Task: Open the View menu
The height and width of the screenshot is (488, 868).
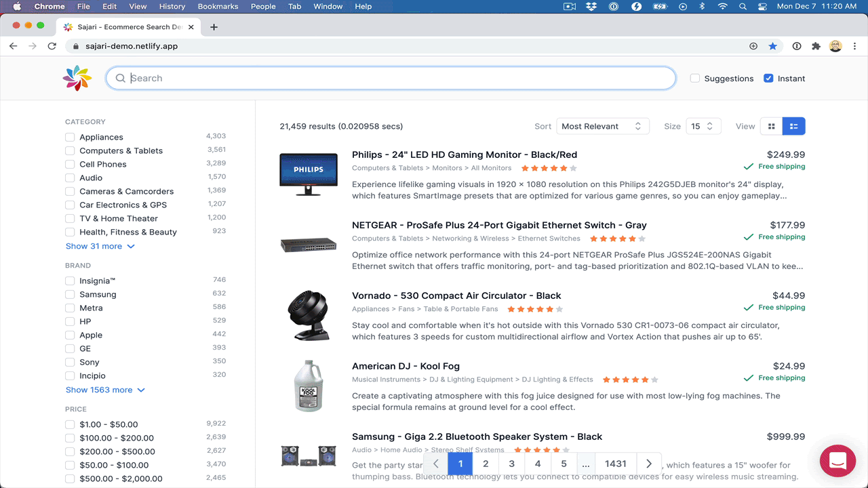Action: 138,6
